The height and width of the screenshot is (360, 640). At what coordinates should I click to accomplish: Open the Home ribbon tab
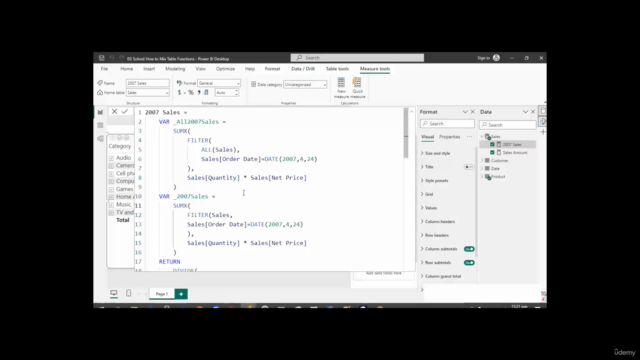[x=127, y=69]
